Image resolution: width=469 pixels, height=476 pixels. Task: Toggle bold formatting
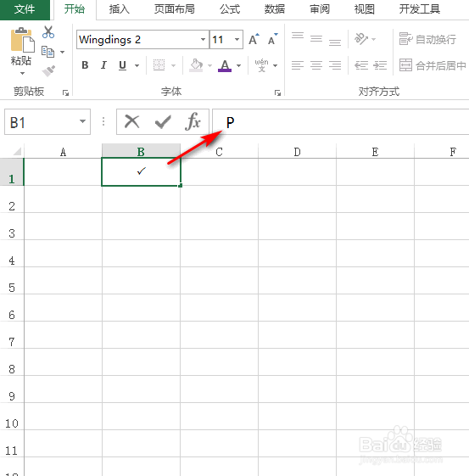click(86, 65)
